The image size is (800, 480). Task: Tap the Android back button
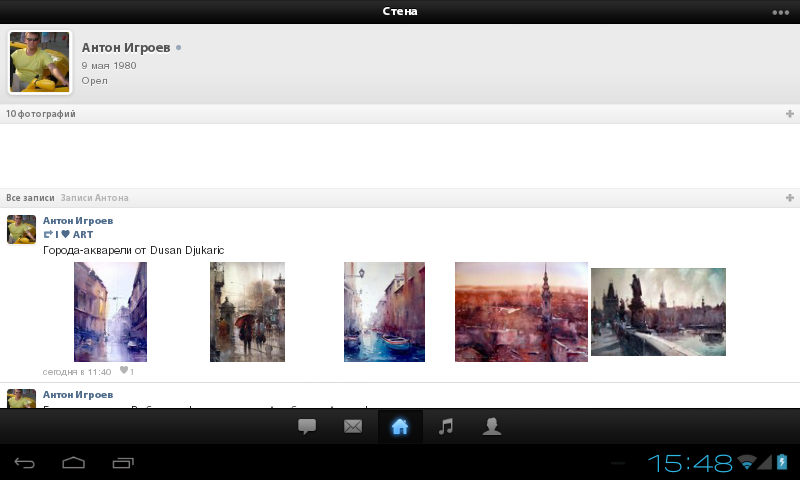click(x=24, y=463)
